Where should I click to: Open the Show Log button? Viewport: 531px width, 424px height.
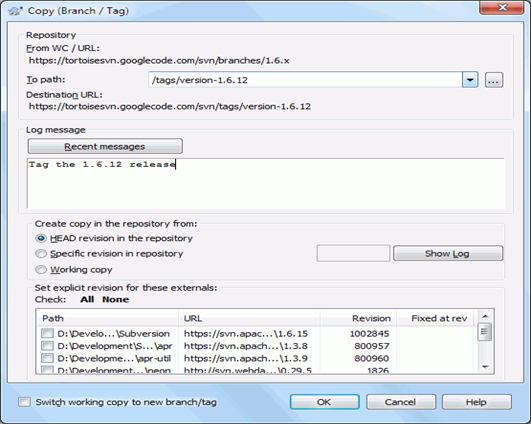[448, 253]
